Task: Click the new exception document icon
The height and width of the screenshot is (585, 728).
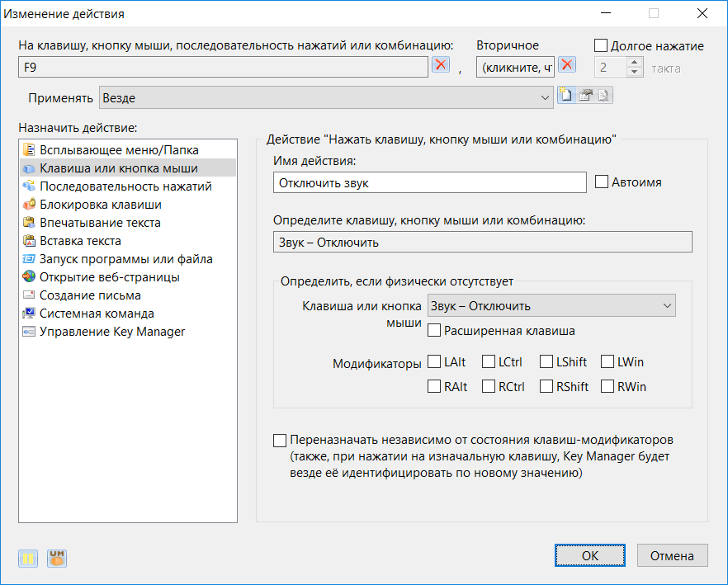Action: point(565,97)
